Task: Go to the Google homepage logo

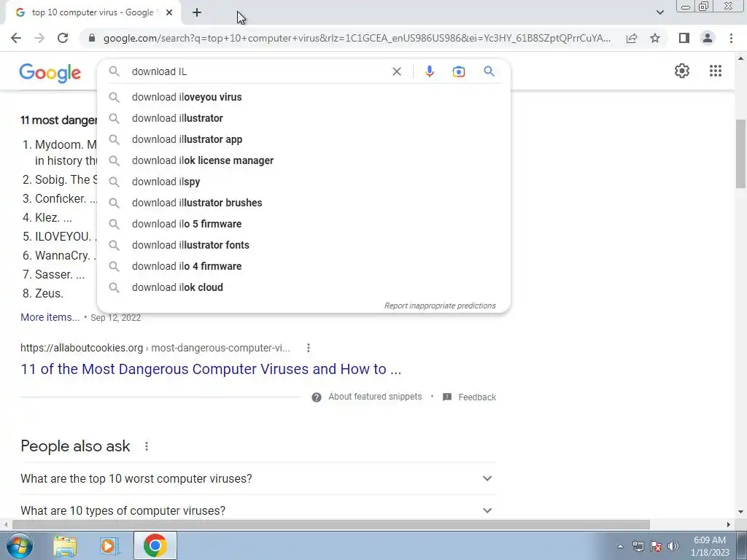Action: pos(50,73)
